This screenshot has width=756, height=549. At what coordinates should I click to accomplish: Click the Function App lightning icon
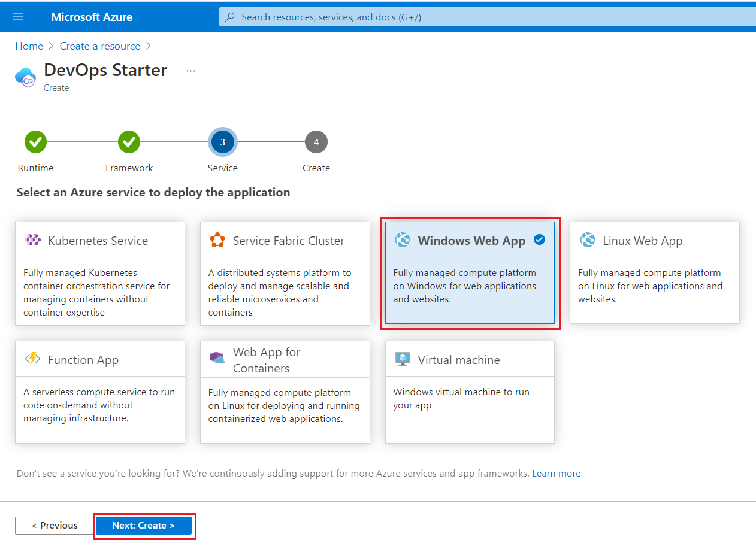coord(32,358)
